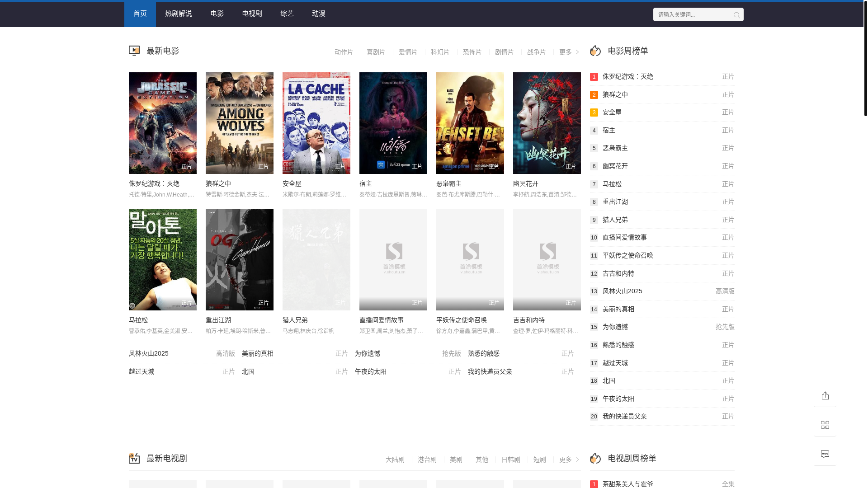Open the 猎人兄弟 poster thumbnail
Viewport: 868px width, 488px height.
coord(316,259)
